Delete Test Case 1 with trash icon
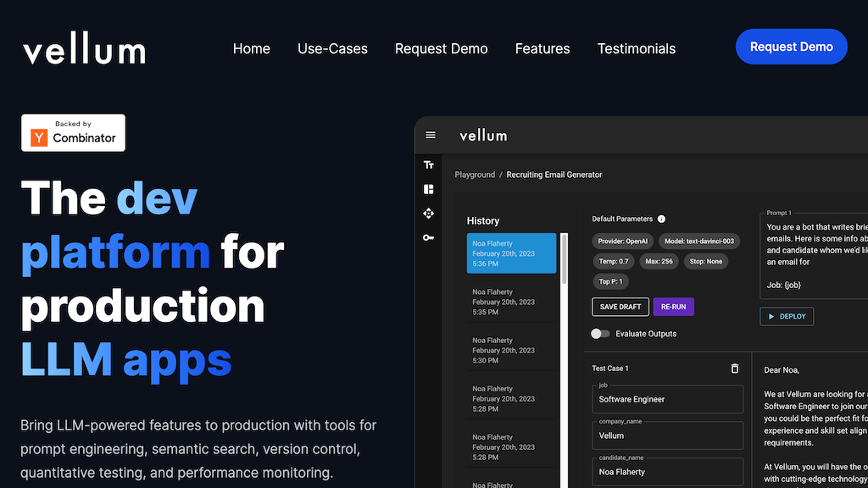This screenshot has width=868, height=488. [735, 369]
